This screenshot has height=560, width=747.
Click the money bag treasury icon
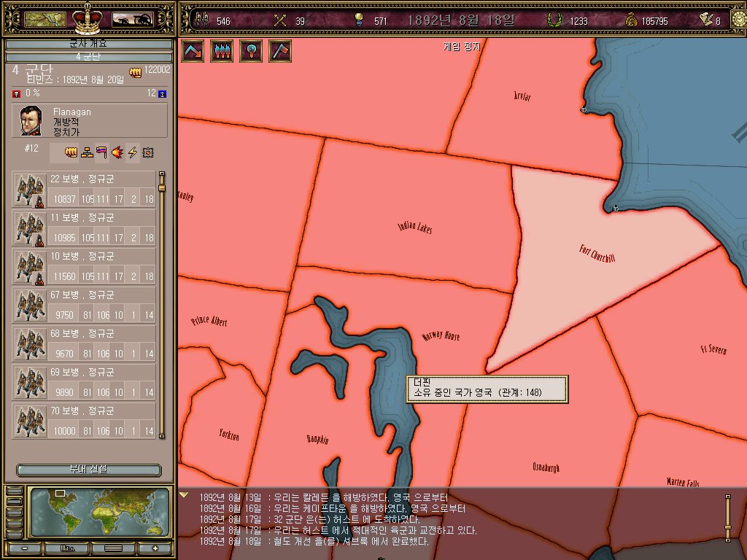point(631,20)
